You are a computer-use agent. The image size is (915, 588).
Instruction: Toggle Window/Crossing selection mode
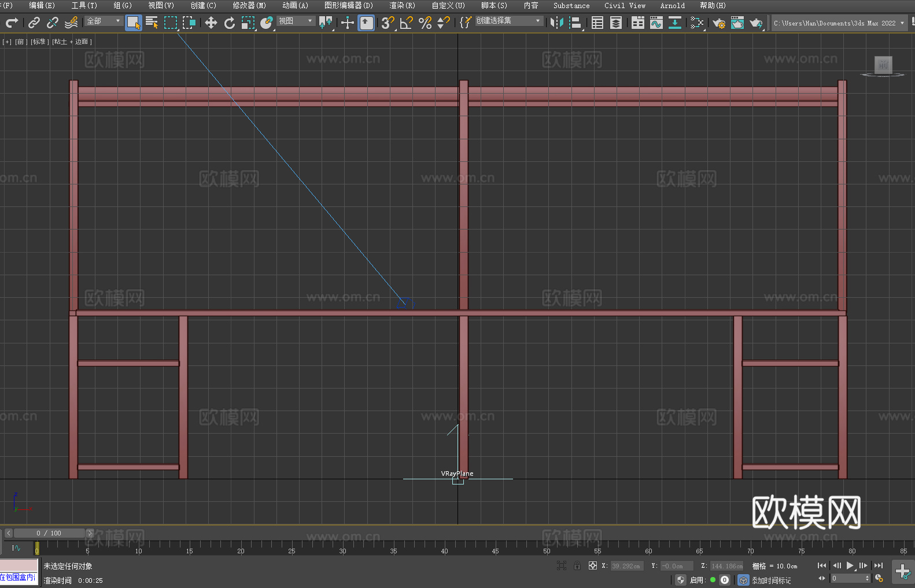click(189, 23)
